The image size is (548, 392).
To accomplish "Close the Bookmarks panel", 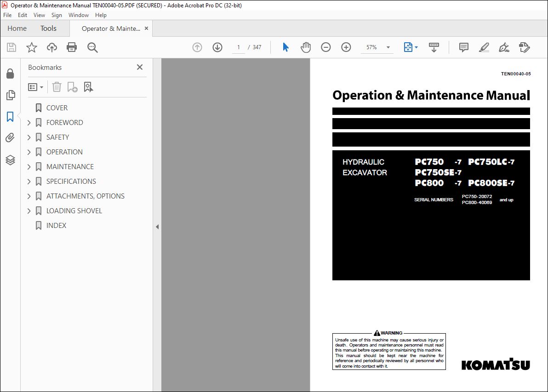I will point(140,67).
